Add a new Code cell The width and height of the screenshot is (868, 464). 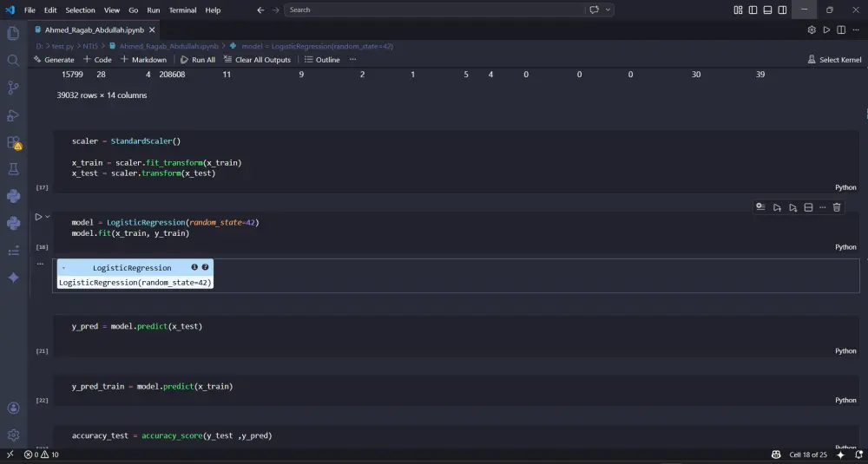click(97, 60)
